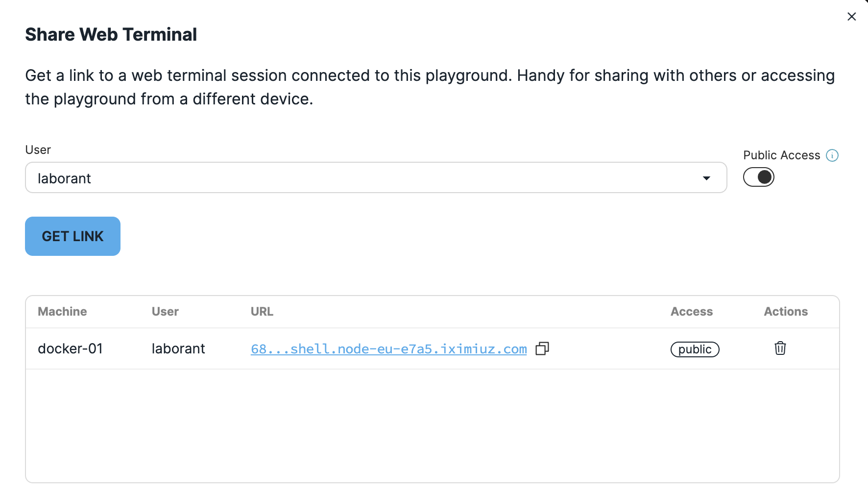This screenshot has width=868, height=497.
Task: Copy the shared terminal URL
Action: tap(542, 348)
